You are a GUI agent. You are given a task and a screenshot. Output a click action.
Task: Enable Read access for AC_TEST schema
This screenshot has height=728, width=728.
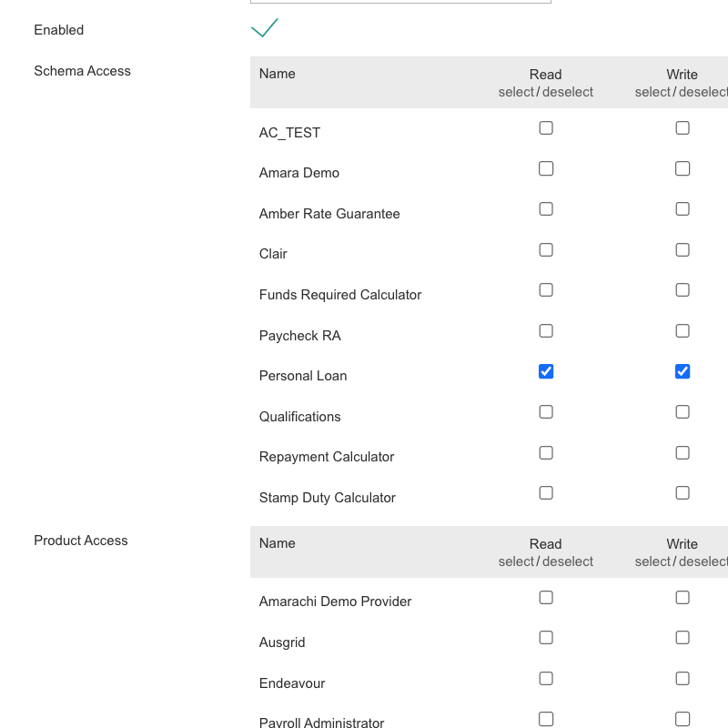click(x=546, y=127)
